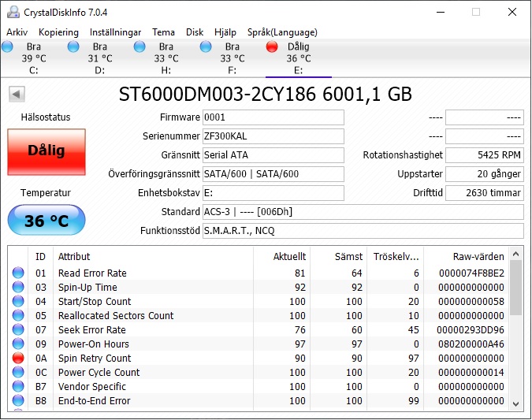Click the Gränsnitt field Serial ATA

pyautogui.click(x=273, y=155)
